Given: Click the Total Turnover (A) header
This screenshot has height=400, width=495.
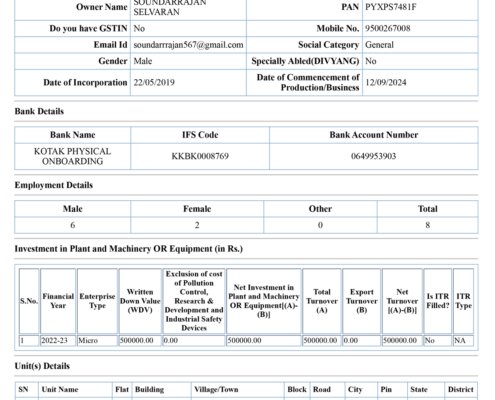Looking at the screenshot, I should [x=322, y=301].
